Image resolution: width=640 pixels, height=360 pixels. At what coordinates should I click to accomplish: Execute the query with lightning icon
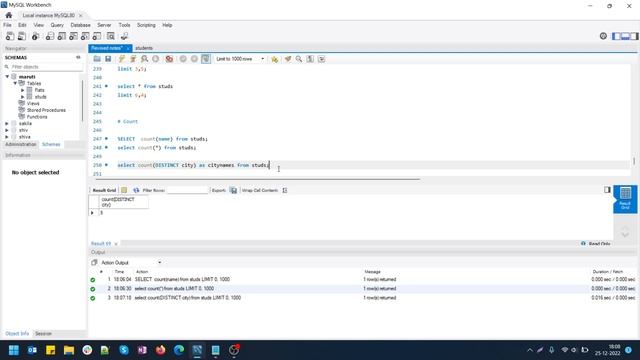click(122, 59)
